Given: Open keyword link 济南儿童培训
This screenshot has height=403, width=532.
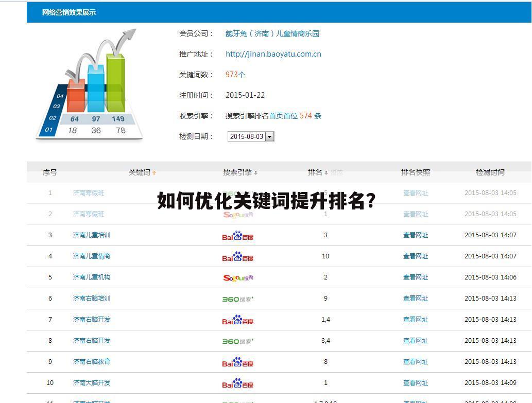Looking at the screenshot, I should (92, 235).
